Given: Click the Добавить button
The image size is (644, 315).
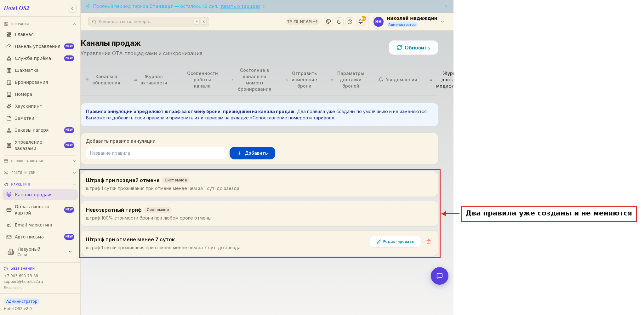Looking at the screenshot, I should pos(252,153).
